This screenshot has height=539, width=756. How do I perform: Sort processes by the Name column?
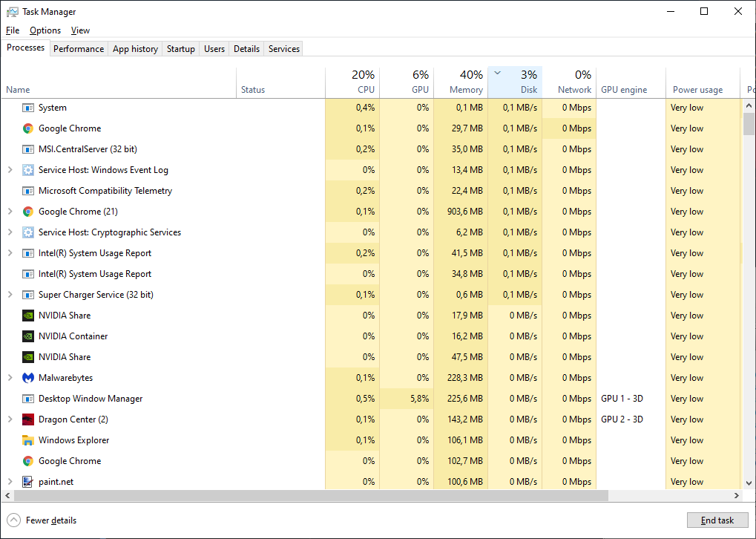pyautogui.click(x=119, y=82)
